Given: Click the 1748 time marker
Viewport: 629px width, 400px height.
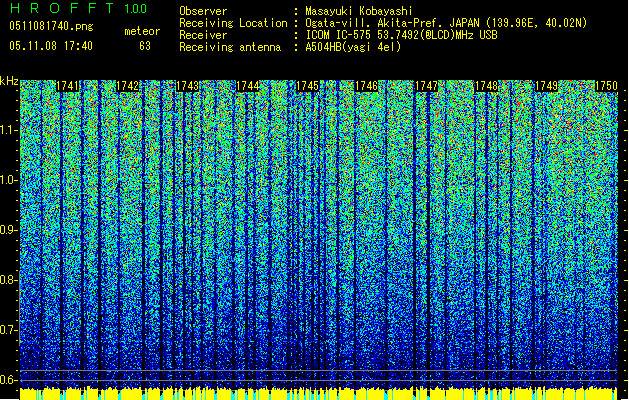Looking at the screenshot, I should 486,87.
